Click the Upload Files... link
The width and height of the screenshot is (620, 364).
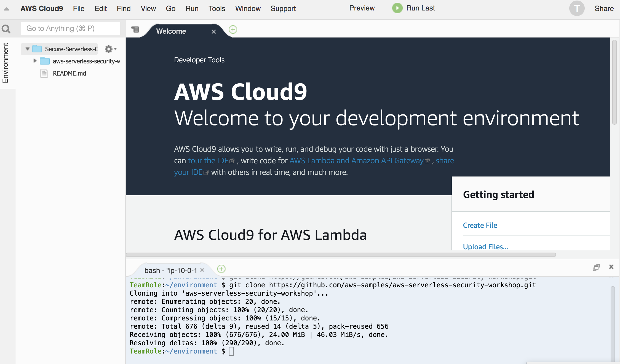click(485, 247)
